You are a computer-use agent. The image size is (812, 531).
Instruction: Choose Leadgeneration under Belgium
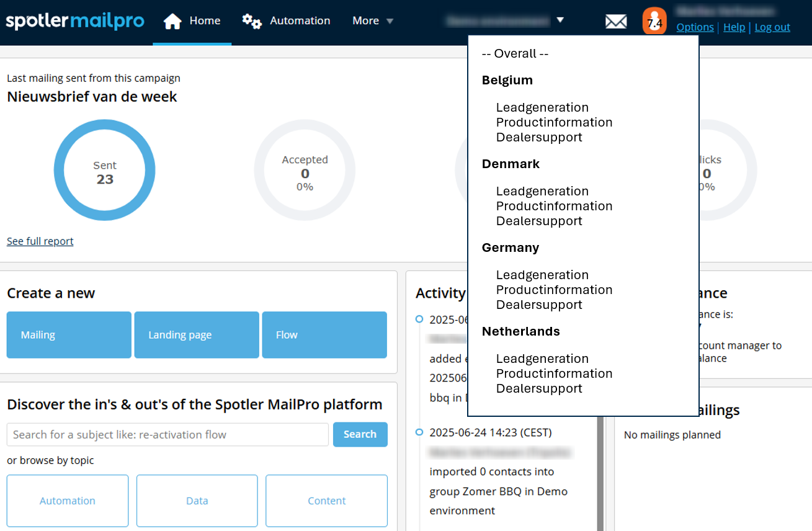tap(542, 108)
